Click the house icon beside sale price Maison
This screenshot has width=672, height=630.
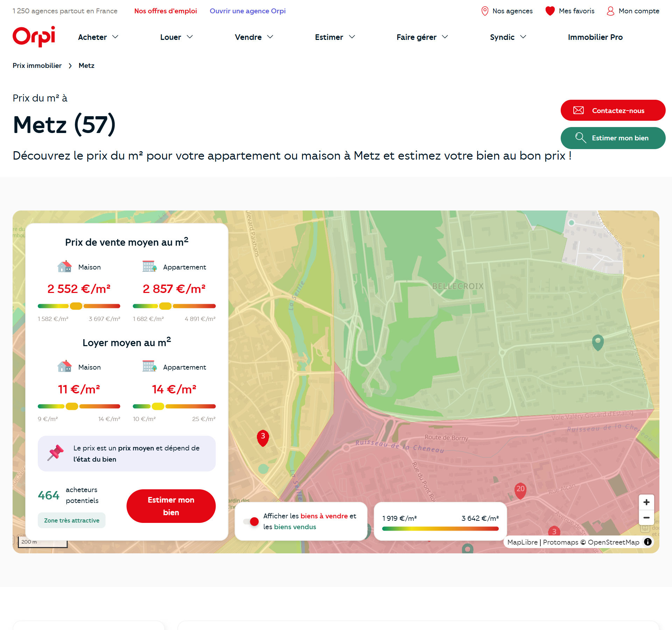[x=65, y=267]
